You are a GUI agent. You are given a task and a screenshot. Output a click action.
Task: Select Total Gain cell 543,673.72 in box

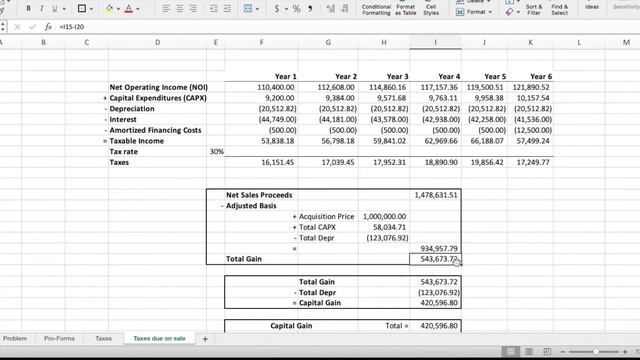coord(436,259)
